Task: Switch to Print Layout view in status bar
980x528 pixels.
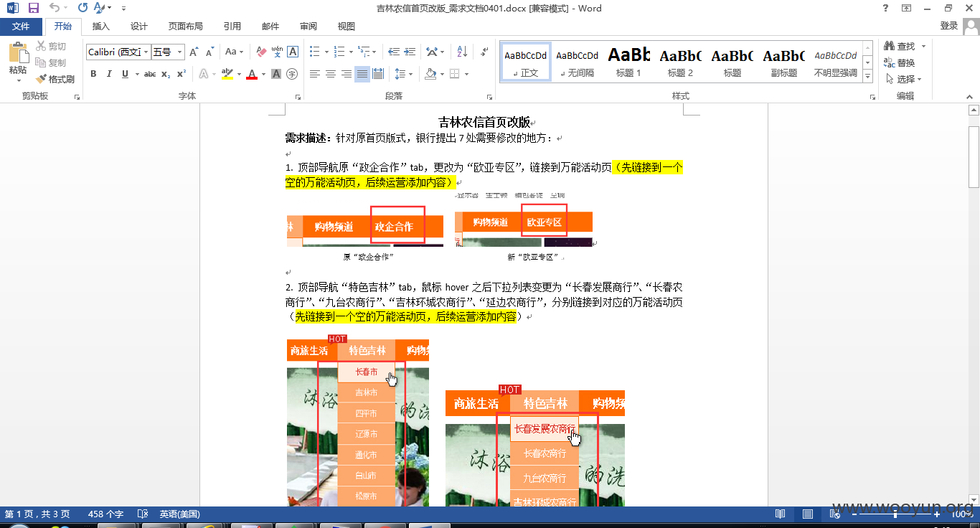Action: (x=808, y=514)
